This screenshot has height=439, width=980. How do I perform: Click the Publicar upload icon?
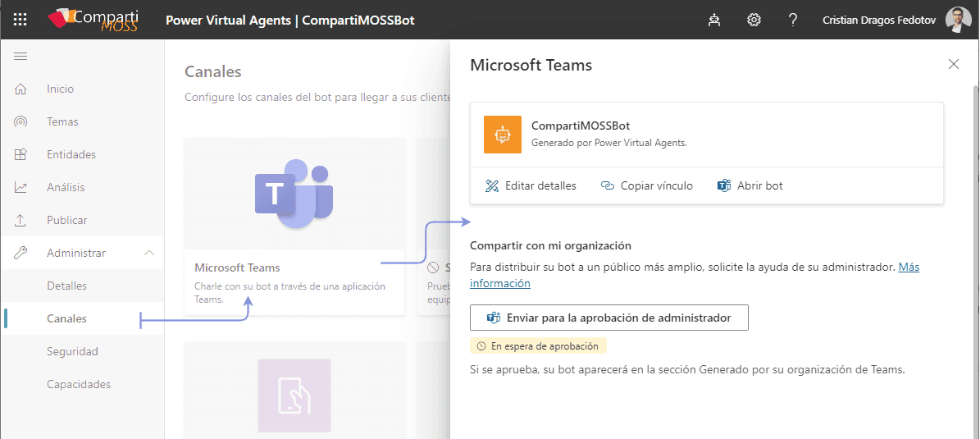pyautogui.click(x=21, y=220)
